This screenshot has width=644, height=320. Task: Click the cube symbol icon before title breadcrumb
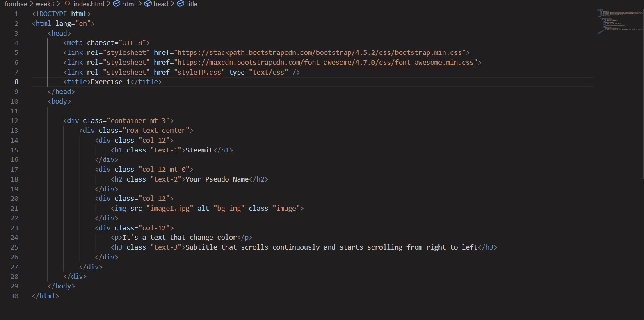[x=180, y=4]
